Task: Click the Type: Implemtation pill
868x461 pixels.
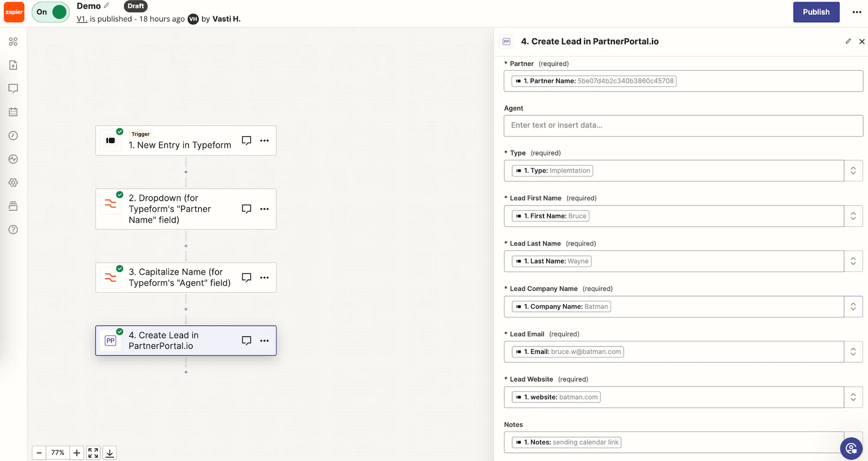Action: pyautogui.click(x=552, y=171)
